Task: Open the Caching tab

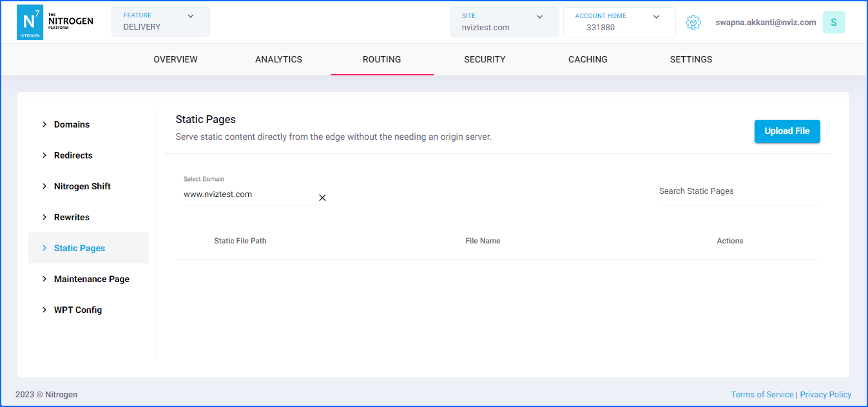Action: tap(588, 59)
